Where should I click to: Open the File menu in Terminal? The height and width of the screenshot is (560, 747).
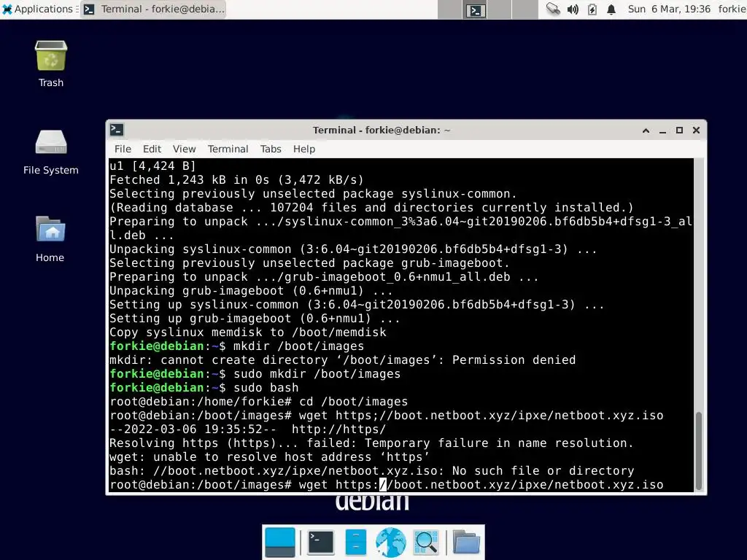[x=123, y=149]
